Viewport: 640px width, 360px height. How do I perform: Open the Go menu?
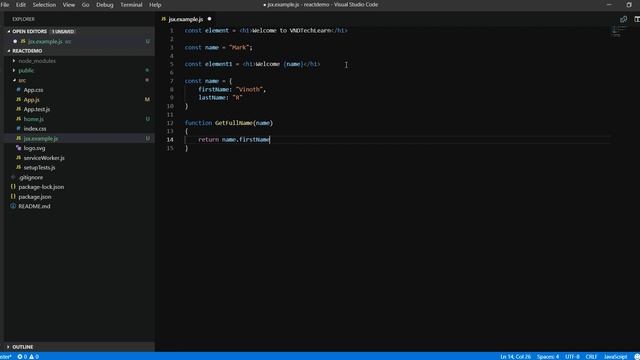point(85,5)
